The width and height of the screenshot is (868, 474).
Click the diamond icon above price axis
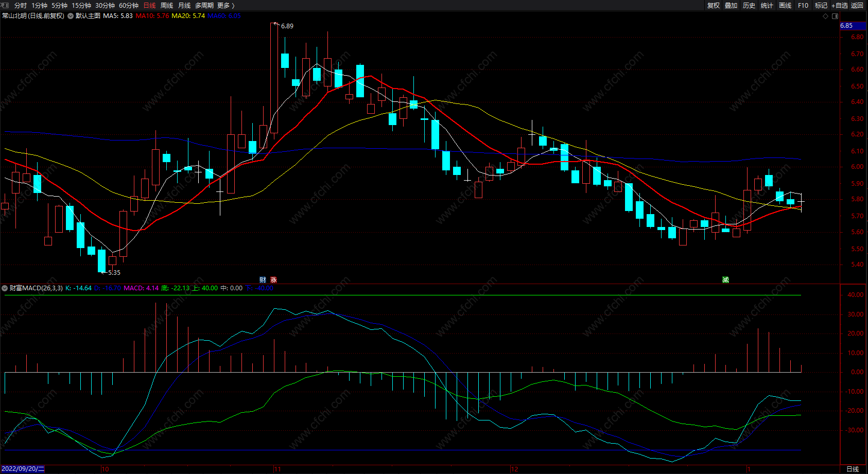tap(826, 16)
